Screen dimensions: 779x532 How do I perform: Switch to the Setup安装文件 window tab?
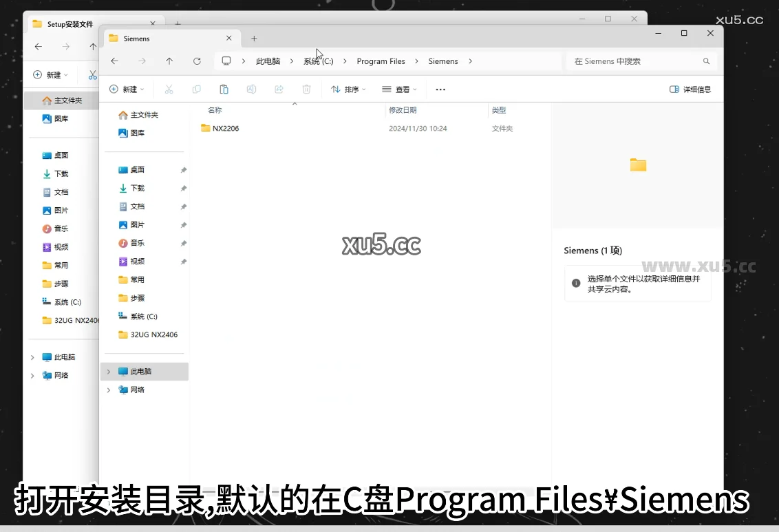69,24
